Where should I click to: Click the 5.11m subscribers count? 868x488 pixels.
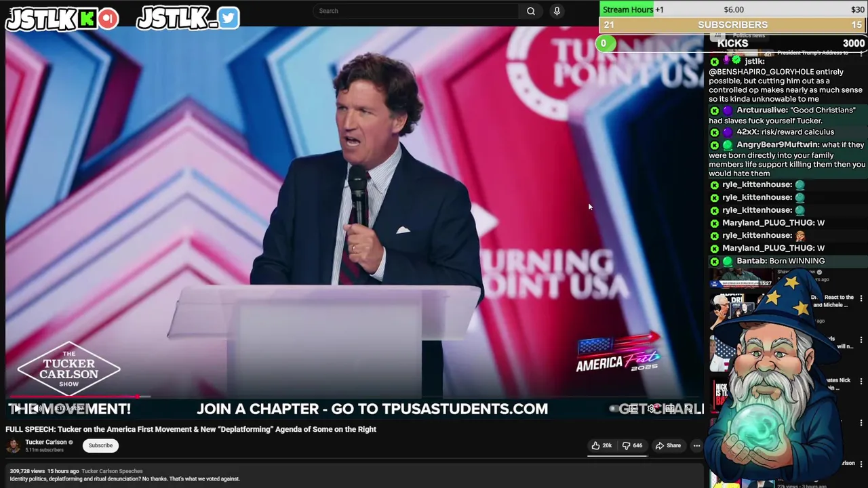[44, 450]
